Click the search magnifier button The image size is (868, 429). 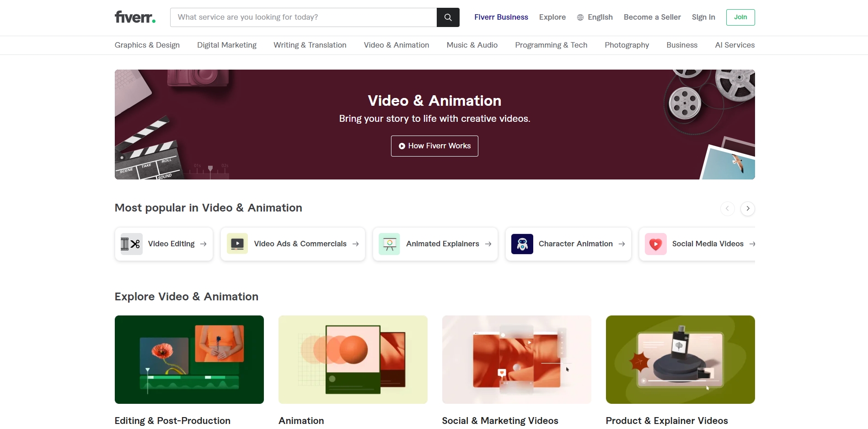pos(448,17)
